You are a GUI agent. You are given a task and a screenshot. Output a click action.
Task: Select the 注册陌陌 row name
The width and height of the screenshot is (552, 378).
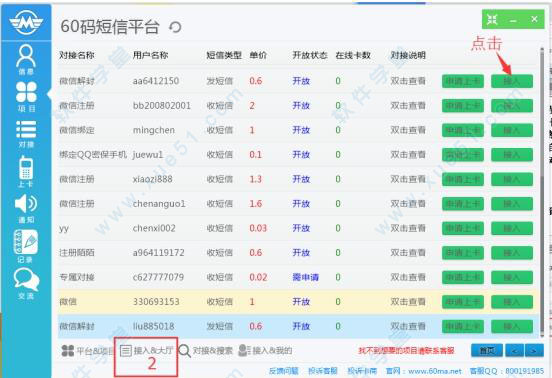coord(77,253)
